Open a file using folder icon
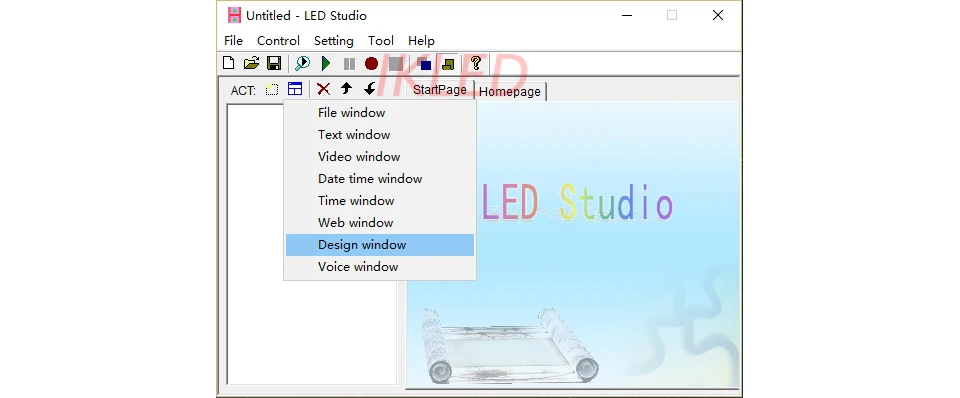The width and height of the screenshot is (960, 398). pos(251,63)
